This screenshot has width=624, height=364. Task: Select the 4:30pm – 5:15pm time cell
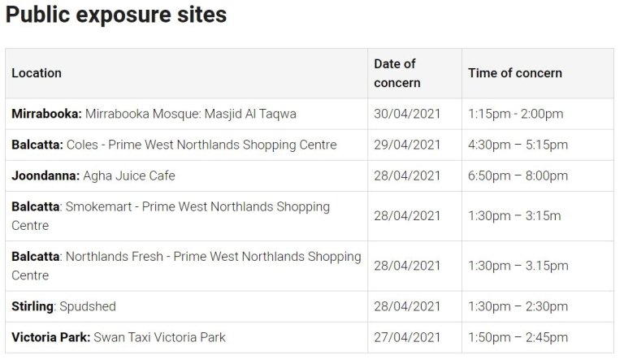coord(518,145)
